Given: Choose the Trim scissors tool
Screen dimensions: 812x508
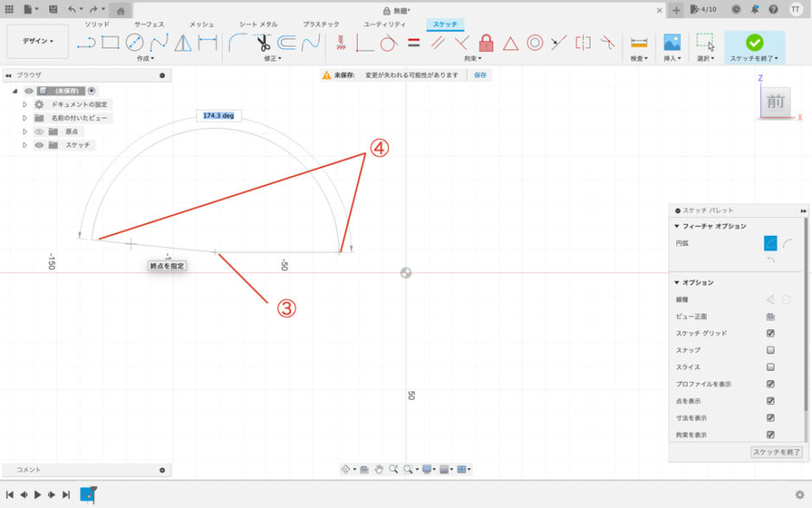Looking at the screenshot, I should (x=263, y=42).
